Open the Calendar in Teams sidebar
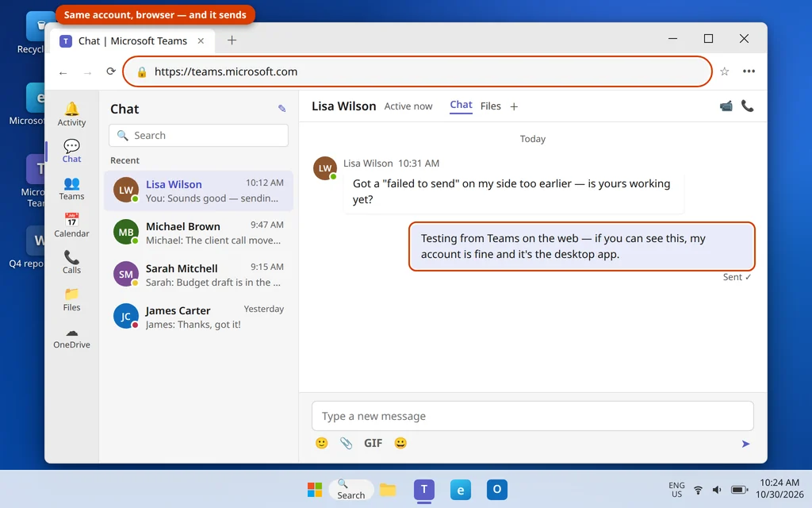812x508 pixels. [71, 225]
